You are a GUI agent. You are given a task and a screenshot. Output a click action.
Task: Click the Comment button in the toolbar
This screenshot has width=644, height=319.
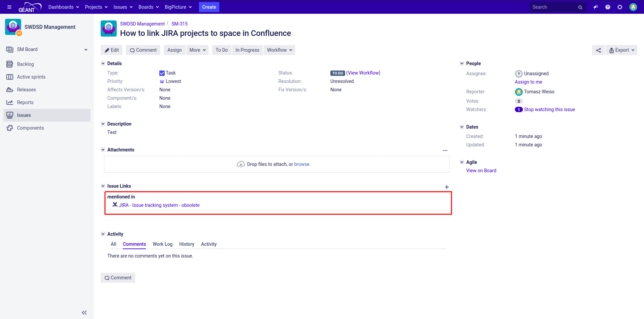(143, 50)
